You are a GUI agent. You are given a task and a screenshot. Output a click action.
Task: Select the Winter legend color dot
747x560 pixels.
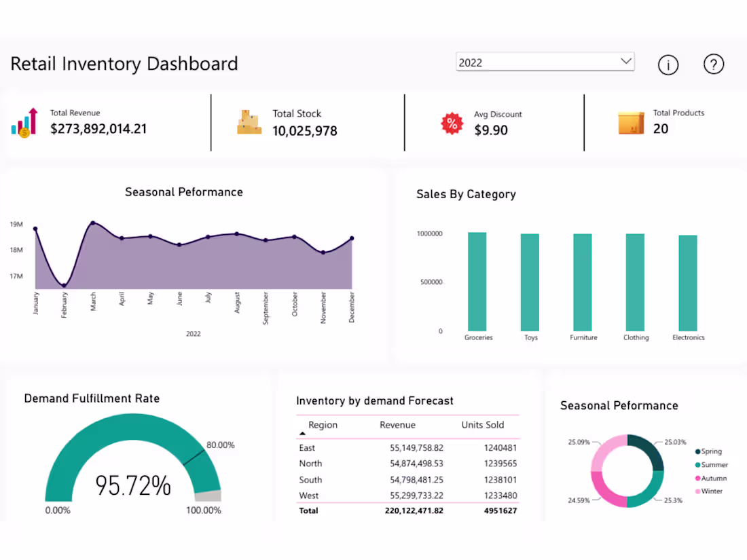click(698, 491)
